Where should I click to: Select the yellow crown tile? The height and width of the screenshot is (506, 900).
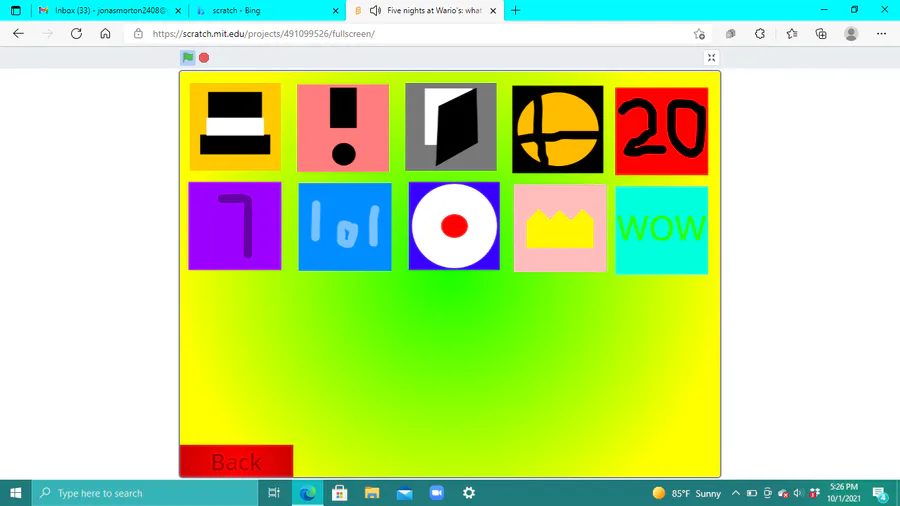pos(560,228)
